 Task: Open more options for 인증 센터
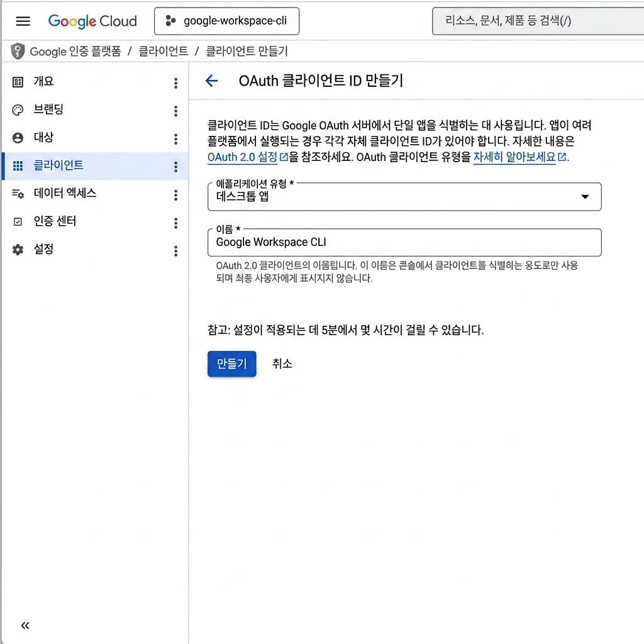click(x=176, y=223)
